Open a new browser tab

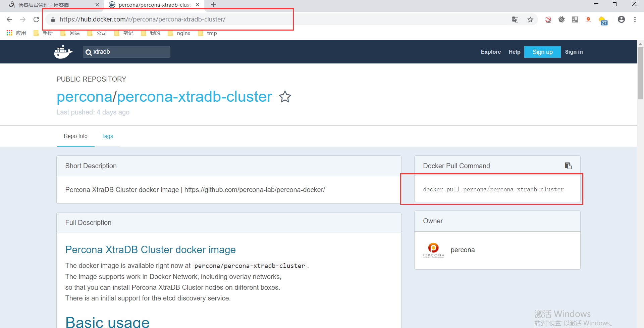coord(213,5)
